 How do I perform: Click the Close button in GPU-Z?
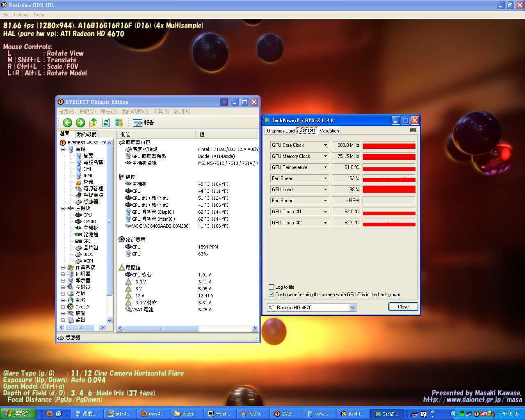pyautogui.click(x=403, y=307)
